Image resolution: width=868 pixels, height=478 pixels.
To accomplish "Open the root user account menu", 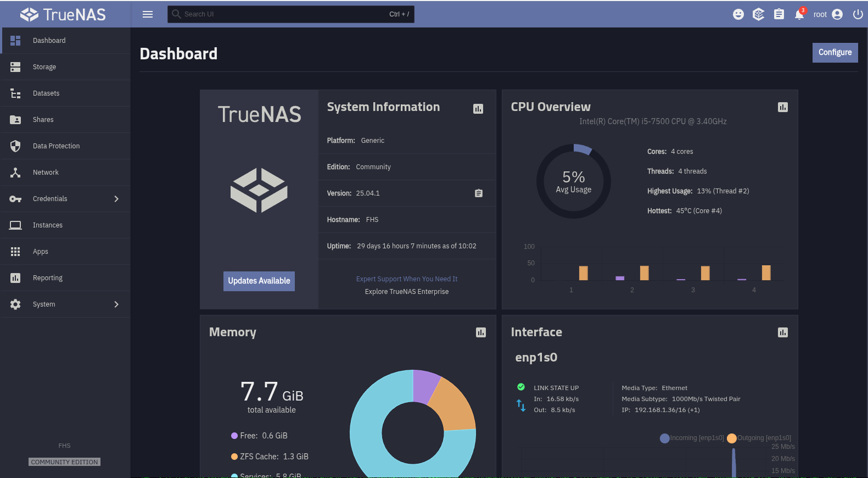I will tap(828, 14).
